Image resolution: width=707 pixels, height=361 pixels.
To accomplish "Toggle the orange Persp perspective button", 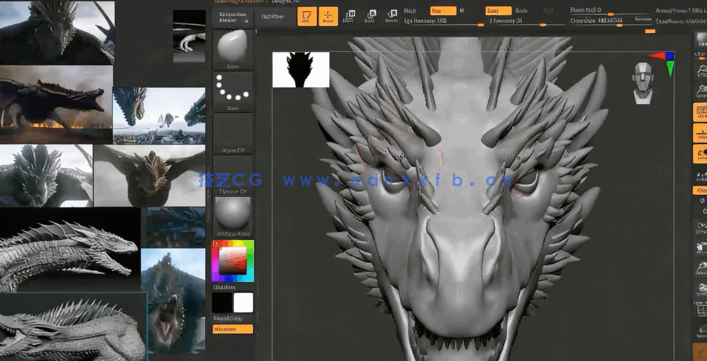I will [x=700, y=112].
